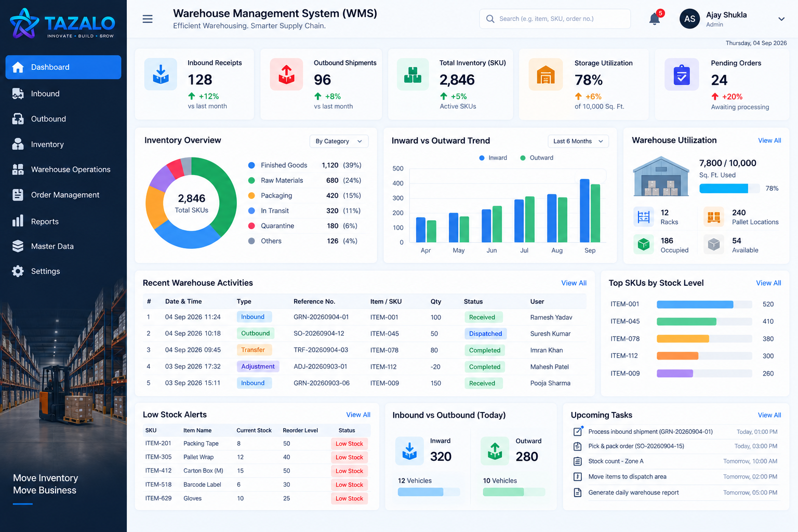
Task: Toggle the Outward legend series
Action: (536, 158)
